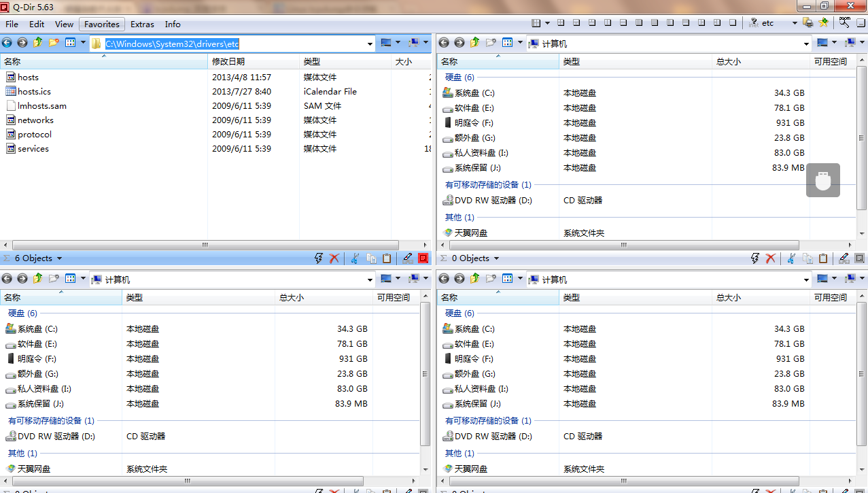Open the Extras menu
The image size is (868, 493).
(142, 24)
